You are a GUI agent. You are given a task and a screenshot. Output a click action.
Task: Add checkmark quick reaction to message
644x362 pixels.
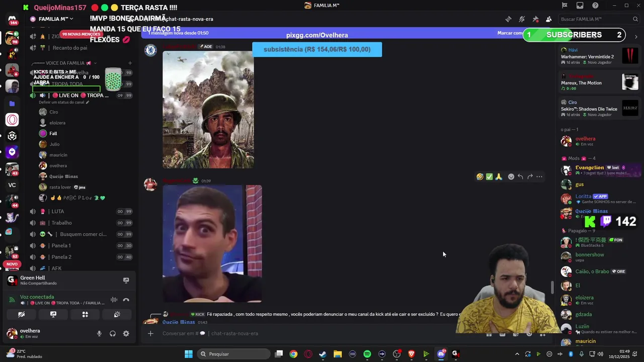click(x=489, y=176)
